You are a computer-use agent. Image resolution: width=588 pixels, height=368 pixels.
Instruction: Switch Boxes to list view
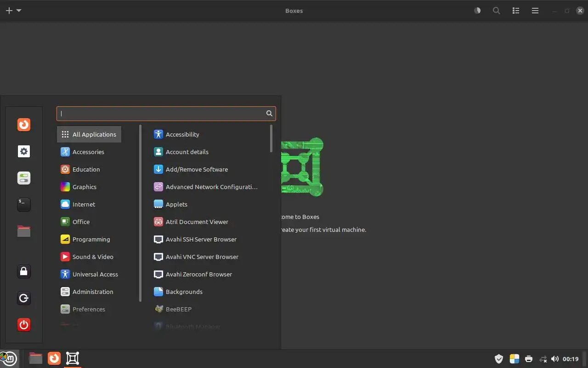point(516,11)
